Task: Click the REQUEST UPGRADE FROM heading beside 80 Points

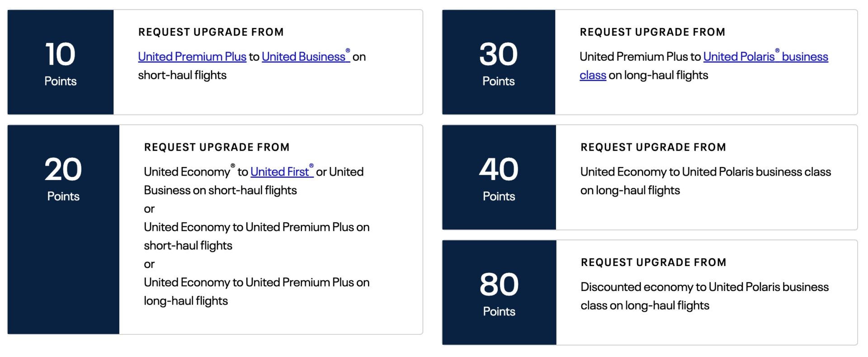Action: pyautogui.click(x=653, y=262)
